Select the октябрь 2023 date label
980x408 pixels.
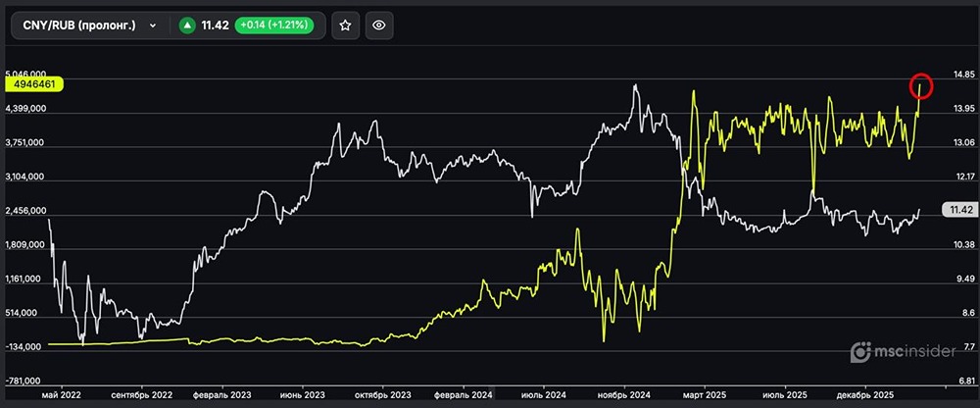(x=382, y=395)
